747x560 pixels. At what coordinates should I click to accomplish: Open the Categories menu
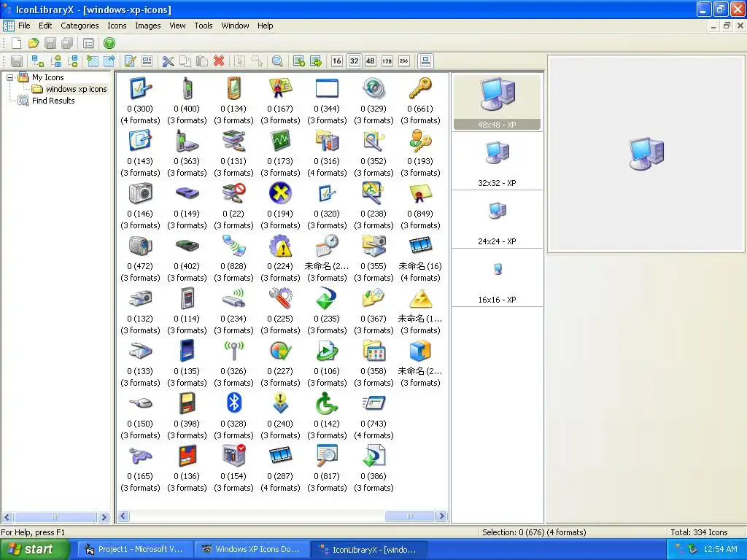click(x=80, y=26)
